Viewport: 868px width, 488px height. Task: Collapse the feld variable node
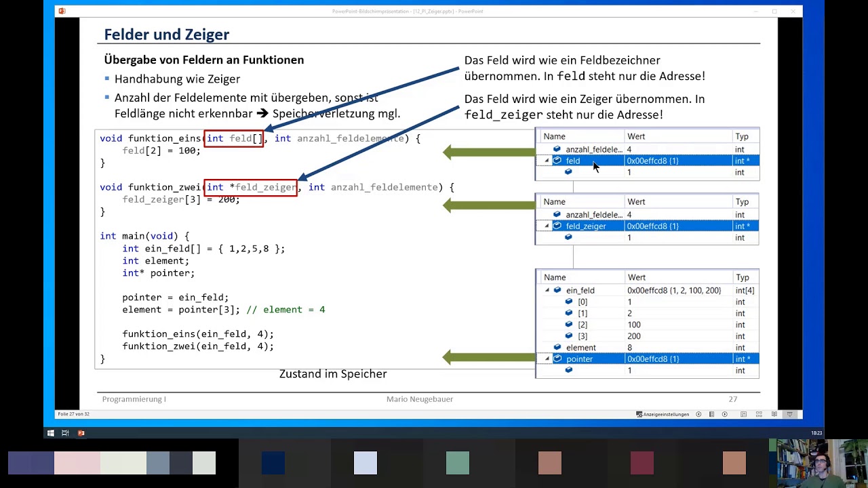click(547, 161)
